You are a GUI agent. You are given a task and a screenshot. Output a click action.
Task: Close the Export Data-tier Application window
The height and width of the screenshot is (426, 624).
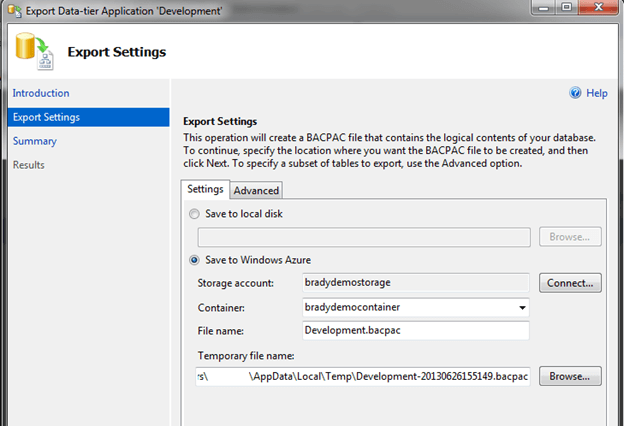pos(598,7)
